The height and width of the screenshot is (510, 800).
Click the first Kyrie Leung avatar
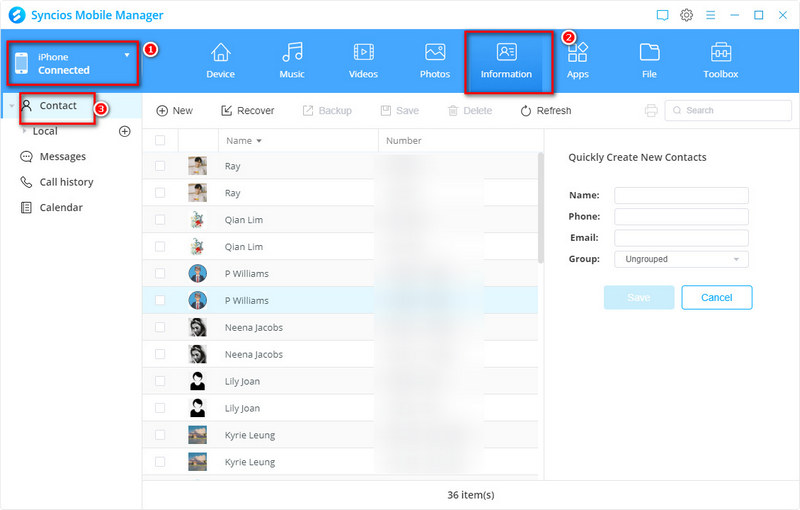click(x=197, y=435)
